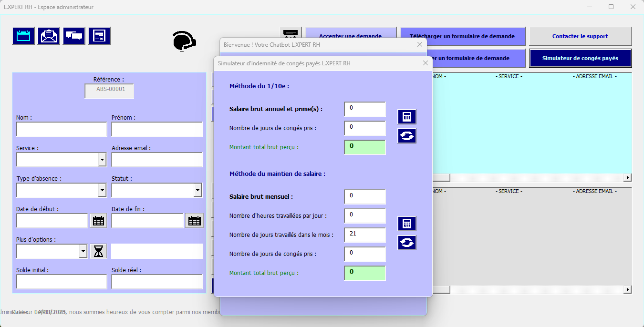Open the calendar icon in the top toolbar
Viewport: 644px width, 327px height.
pos(23,36)
